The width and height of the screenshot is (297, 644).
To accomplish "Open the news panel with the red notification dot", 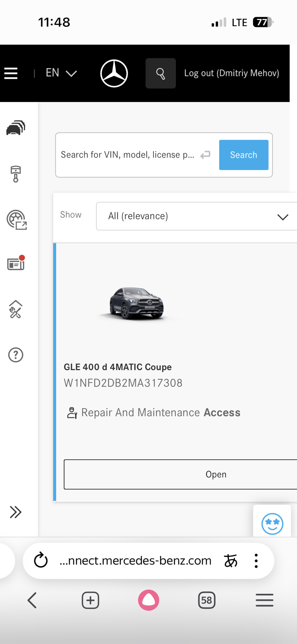I will (x=15, y=264).
